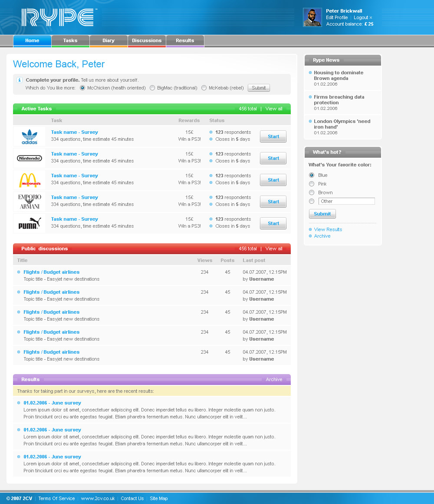Screen dimensions: 434x504
Task: Start the McDonald's survey task
Action: [x=273, y=180]
